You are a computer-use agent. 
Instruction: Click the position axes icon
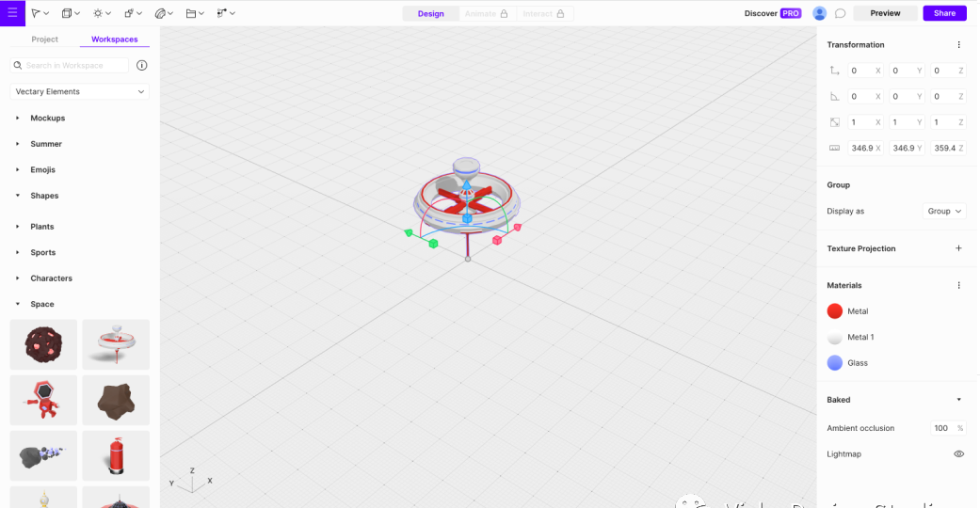834,71
